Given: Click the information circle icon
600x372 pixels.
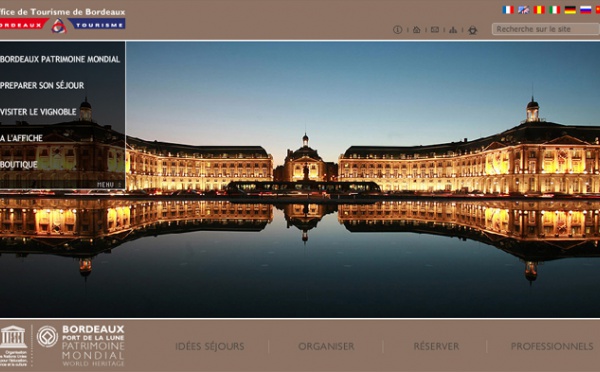Looking at the screenshot, I should tap(398, 29).
